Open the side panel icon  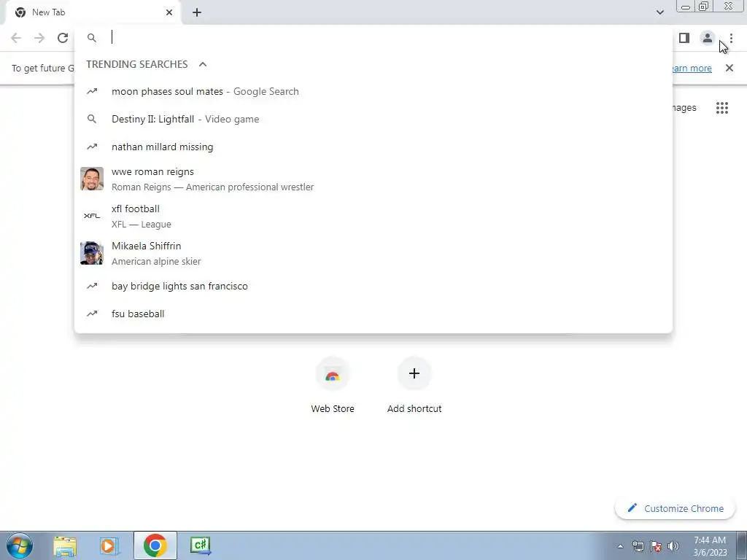[x=684, y=38]
